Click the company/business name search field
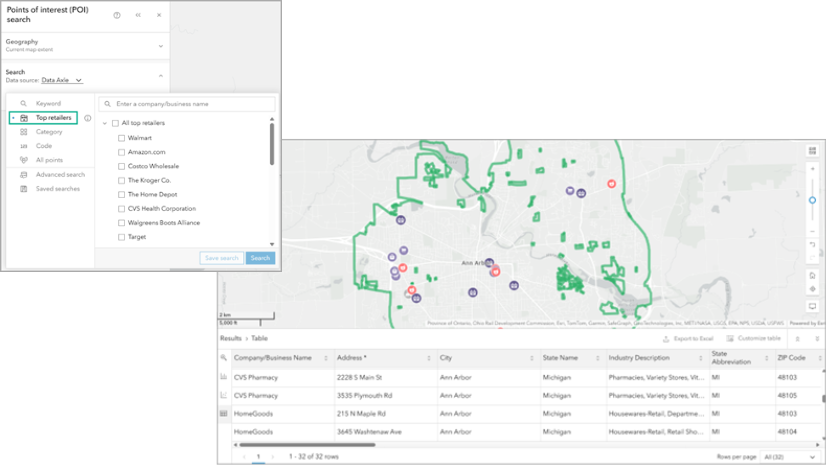The width and height of the screenshot is (826, 465). [187, 104]
